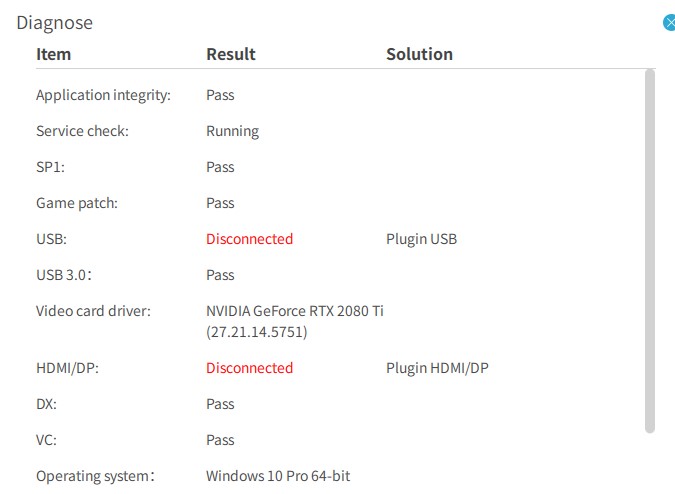Select the USB 3.0 item label
The width and height of the screenshot is (675, 494).
(64, 275)
